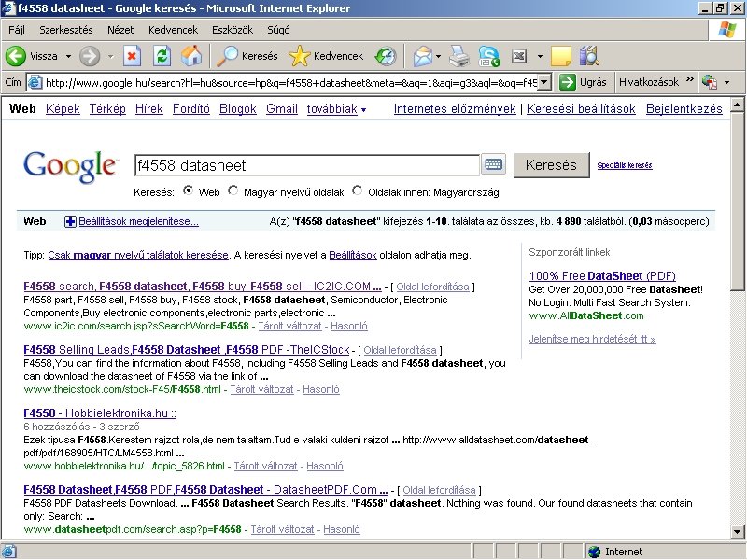Image resolution: width=747 pixels, height=560 pixels.
Task: Open the továbbiak more dropdown
Action: 336,109
